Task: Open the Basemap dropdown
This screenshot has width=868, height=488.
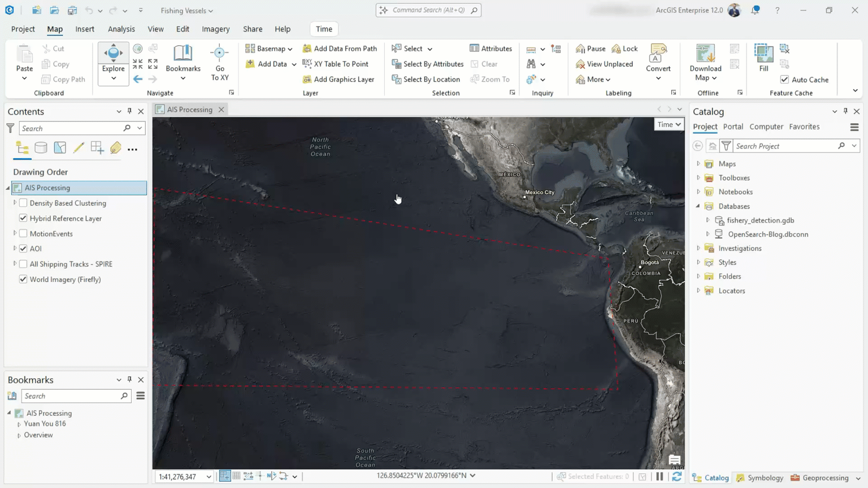Action: (x=269, y=49)
